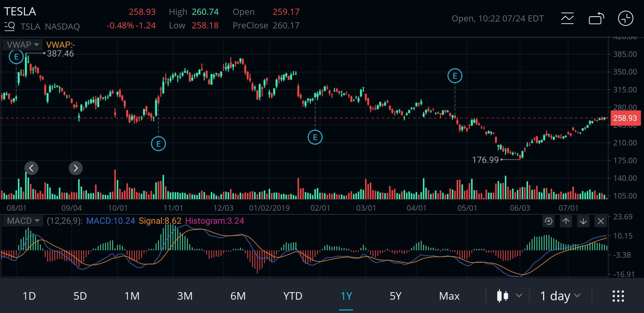The height and width of the screenshot is (313, 644).
Task: Switch to the YTD range tab
Action: [x=293, y=296]
